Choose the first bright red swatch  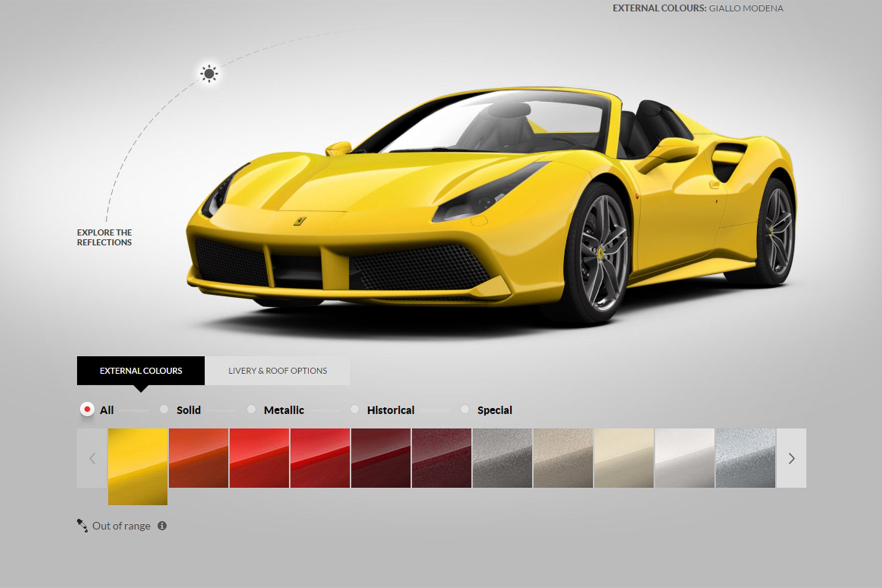pyautogui.click(x=259, y=458)
